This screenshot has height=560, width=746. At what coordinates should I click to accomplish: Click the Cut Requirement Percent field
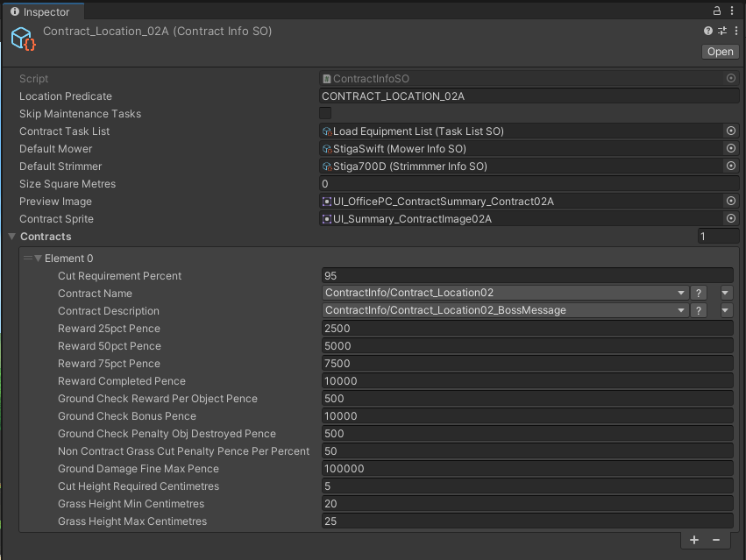click(527, 276)
